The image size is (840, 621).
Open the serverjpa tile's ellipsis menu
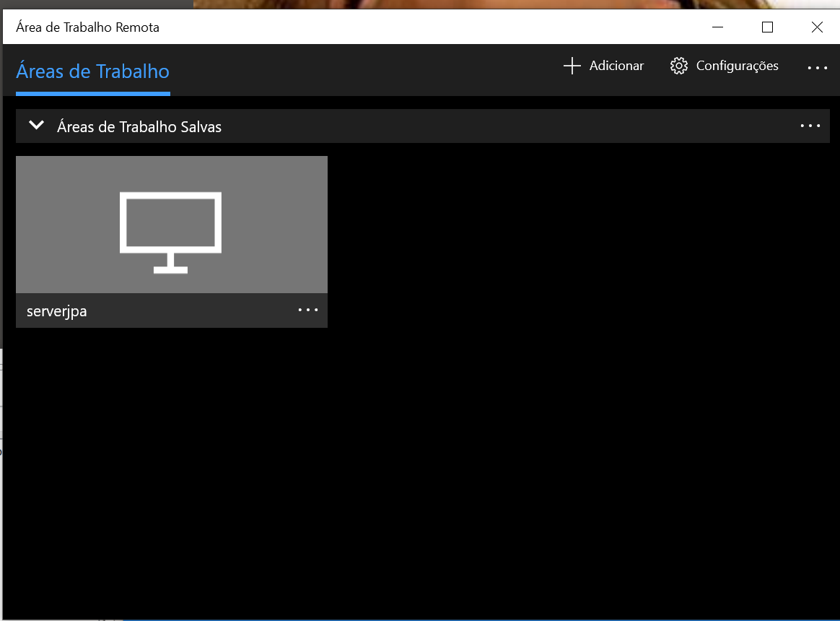click(308, 310)
